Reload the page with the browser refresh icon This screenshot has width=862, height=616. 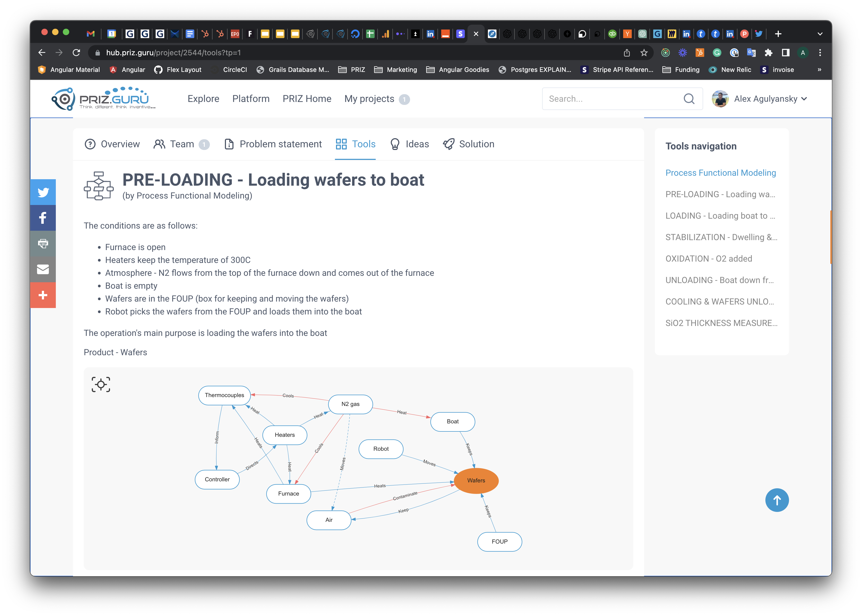(x=76, y=53)
